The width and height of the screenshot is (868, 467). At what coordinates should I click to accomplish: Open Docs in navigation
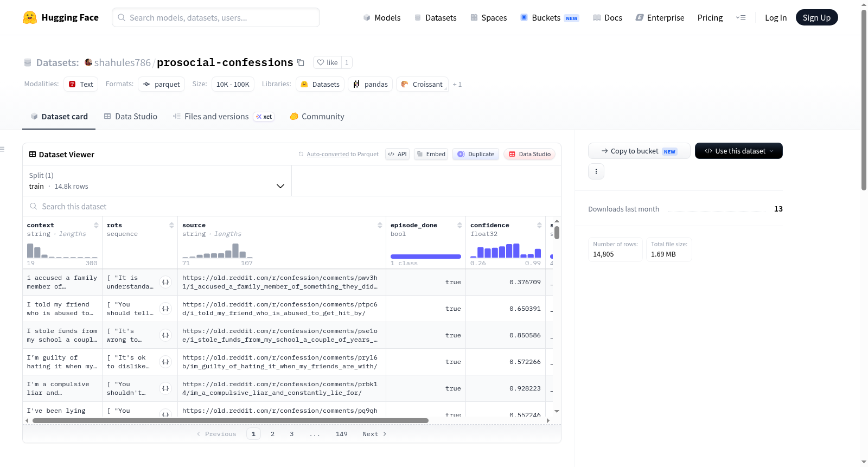click(608, 17)
